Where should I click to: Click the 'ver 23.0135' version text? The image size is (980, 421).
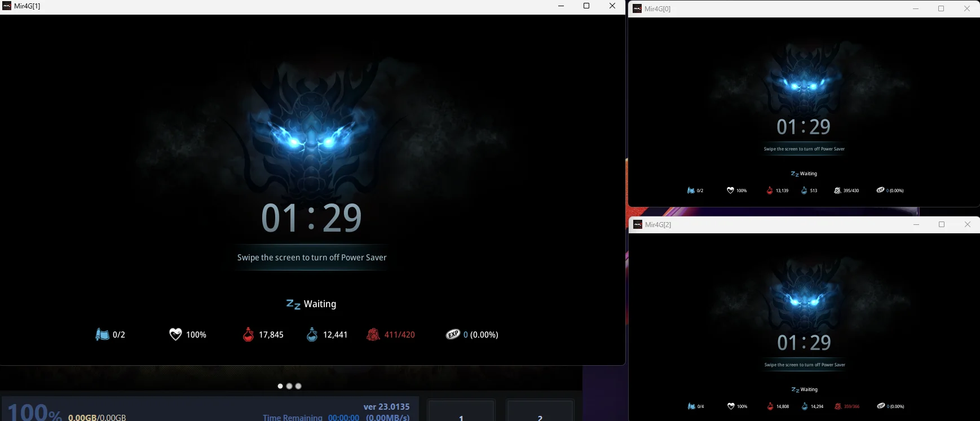click(387, 407)
